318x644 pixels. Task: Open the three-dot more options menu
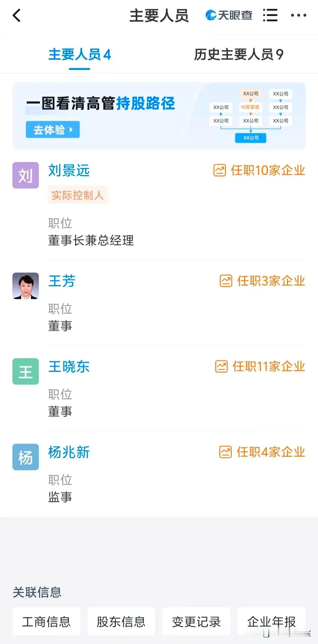[298, 15]
